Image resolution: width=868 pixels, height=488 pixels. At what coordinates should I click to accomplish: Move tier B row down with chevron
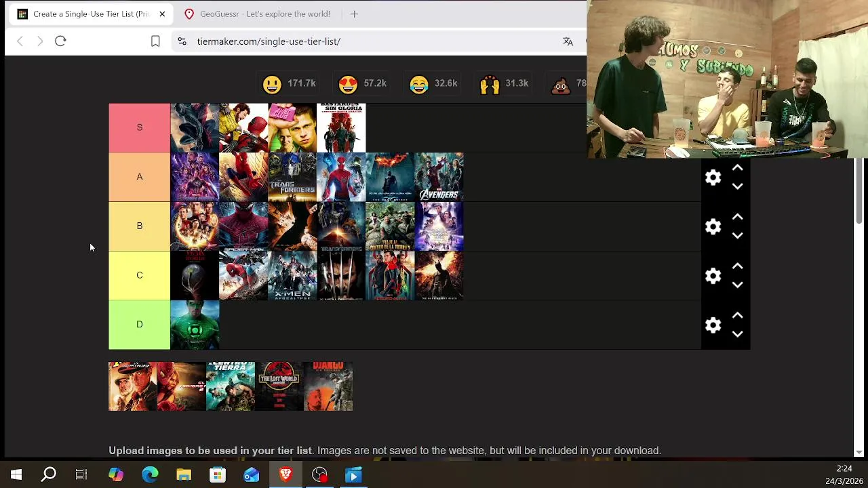tap(738, 236)
